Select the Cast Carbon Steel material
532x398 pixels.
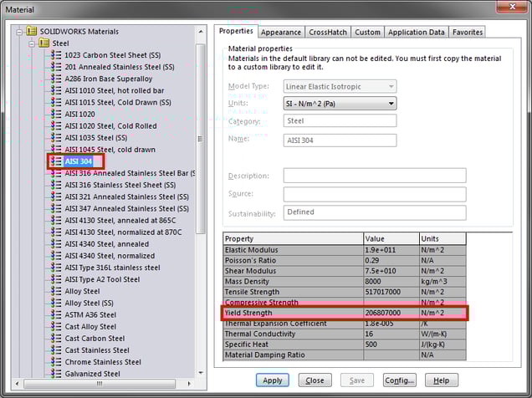click(x=95, y=339)
